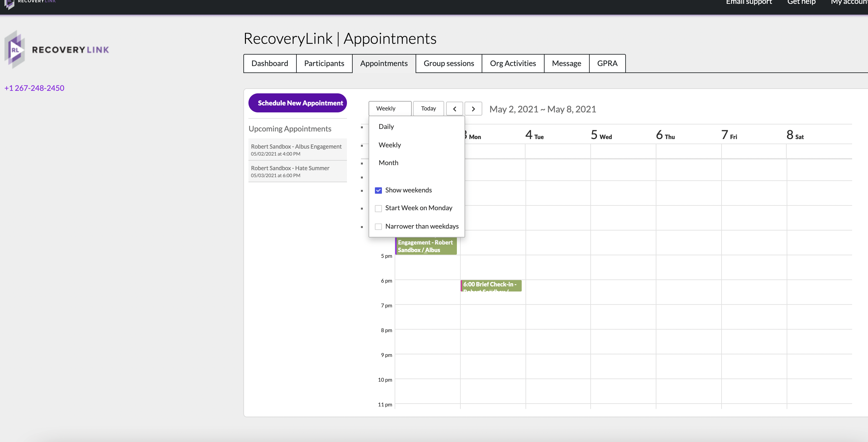Select Daily from view dropdown
The image size is (868, 442).
tap(386, 127)
